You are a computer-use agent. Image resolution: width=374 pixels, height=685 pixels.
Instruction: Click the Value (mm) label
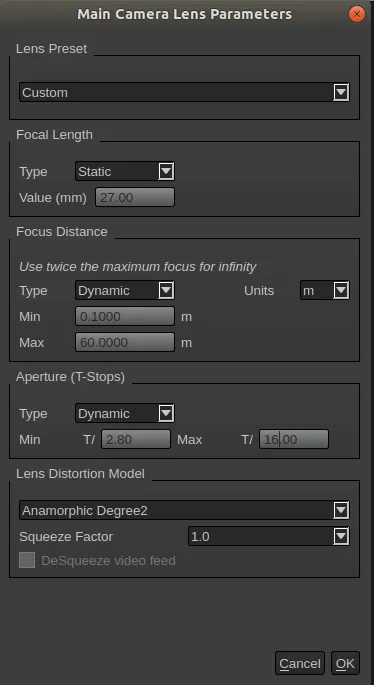tap(53, 198)
